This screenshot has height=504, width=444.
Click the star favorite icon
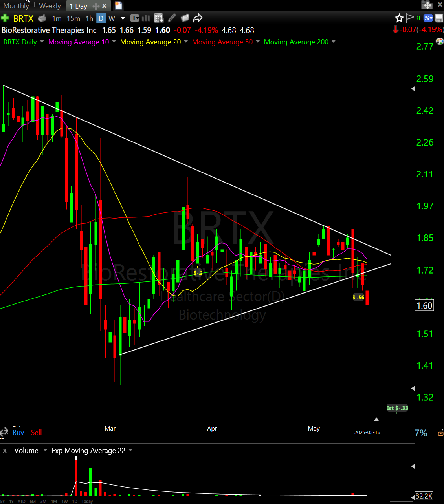pos(399,18)
